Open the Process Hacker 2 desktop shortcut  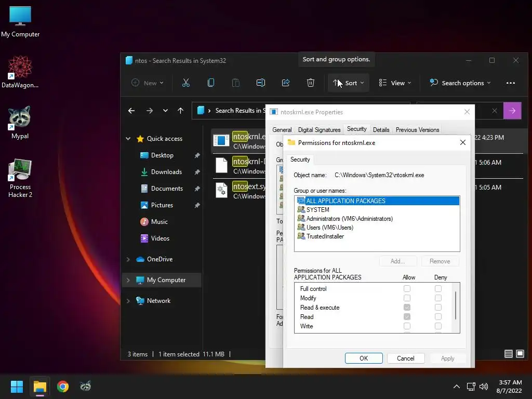pos(20,178)
